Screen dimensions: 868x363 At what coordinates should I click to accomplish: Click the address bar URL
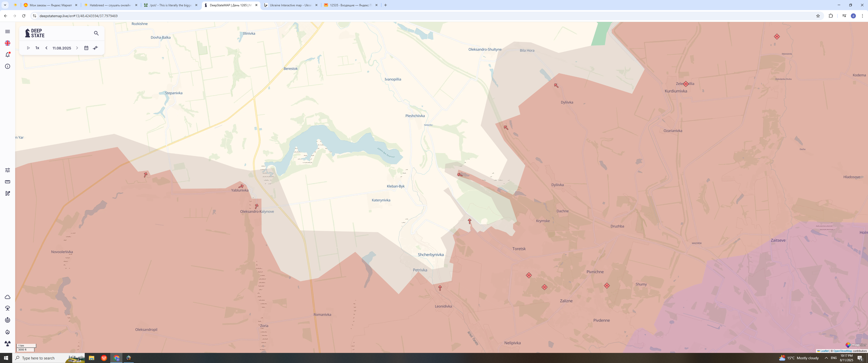[78, 16]
